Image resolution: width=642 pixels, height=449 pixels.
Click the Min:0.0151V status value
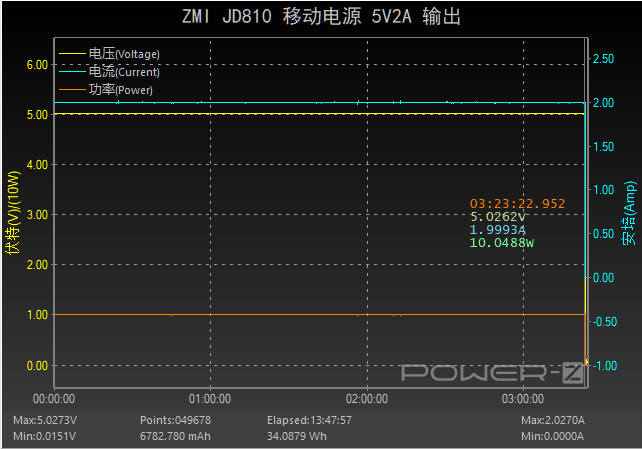(x=45, y=436)
